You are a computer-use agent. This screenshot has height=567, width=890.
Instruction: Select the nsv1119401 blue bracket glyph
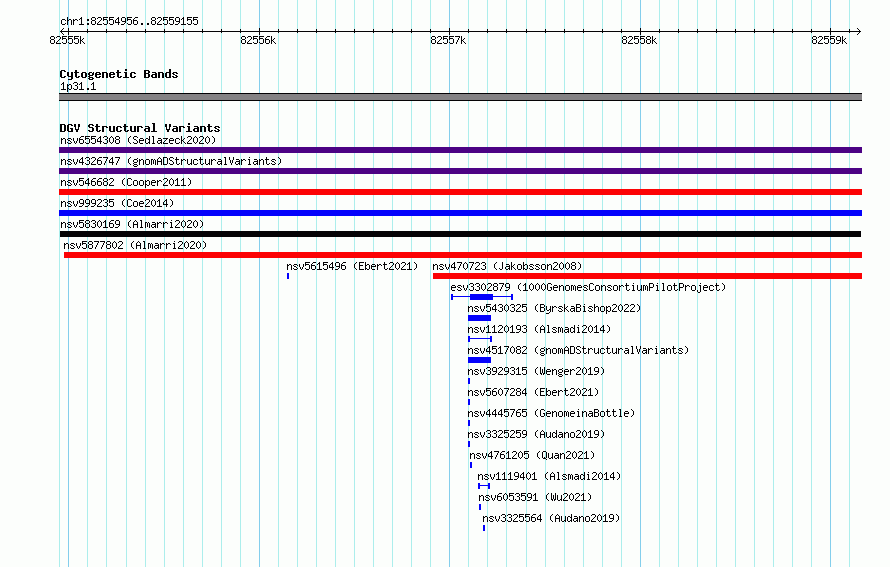[x=484, y=486]
